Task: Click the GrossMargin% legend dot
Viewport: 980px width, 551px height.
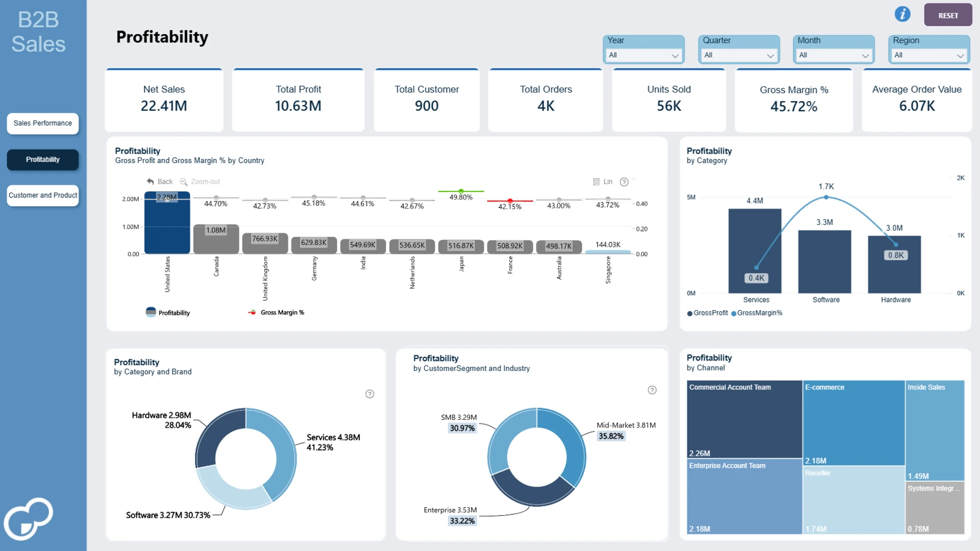Action: pos(733,313)
